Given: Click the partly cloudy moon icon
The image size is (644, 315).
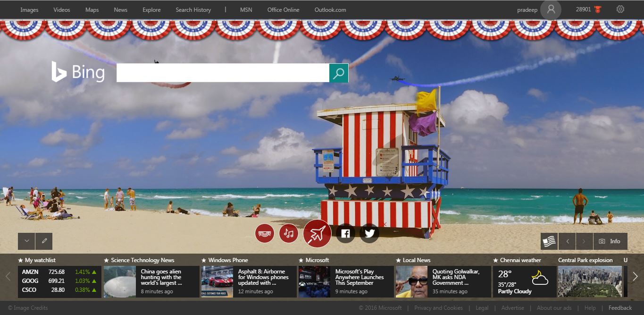Looking at the screenshot, I should (x=539, y=278).
